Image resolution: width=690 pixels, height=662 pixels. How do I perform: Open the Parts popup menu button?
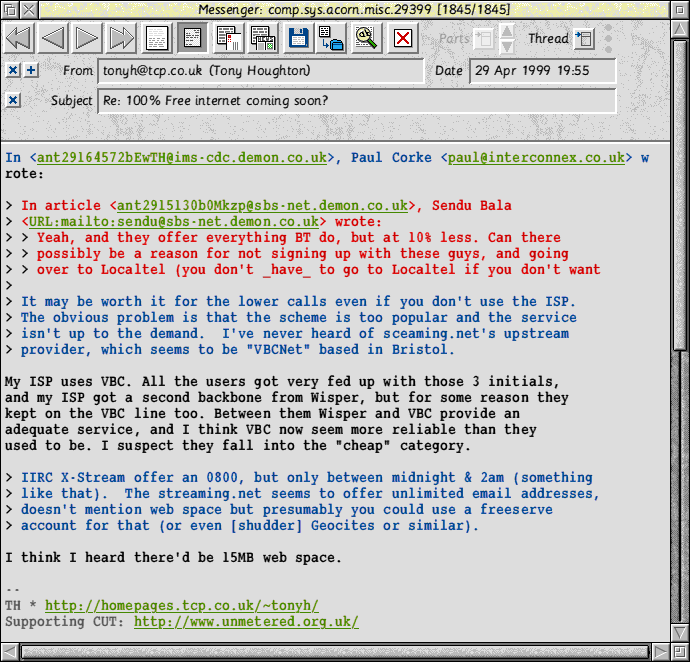click(484, 39)
